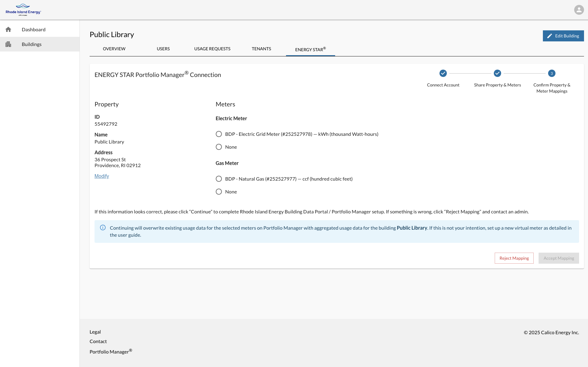Viewport: 588px width, 367px height.
Task: Select BDP Electric Grid Meter radio option
Action: (x=219, y=134)
